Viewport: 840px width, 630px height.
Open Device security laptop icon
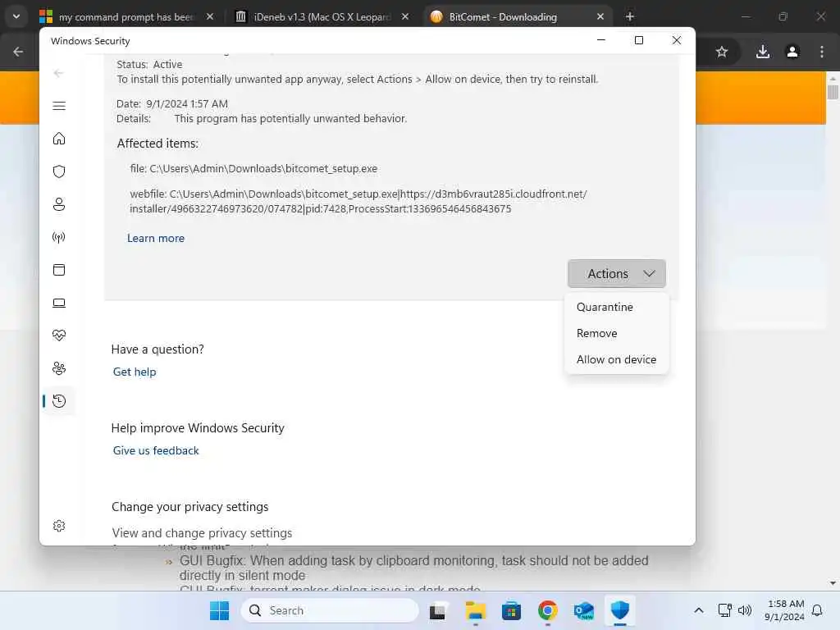tap(59, 303)
